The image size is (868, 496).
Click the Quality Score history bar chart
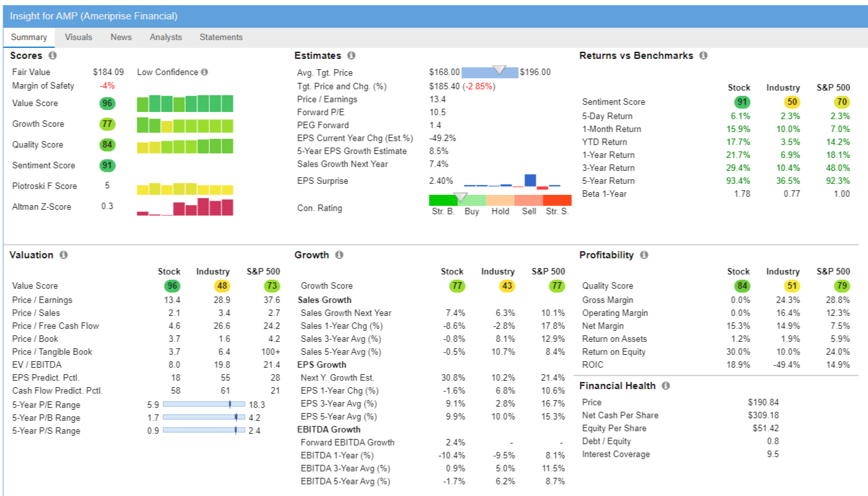(185, 146)
